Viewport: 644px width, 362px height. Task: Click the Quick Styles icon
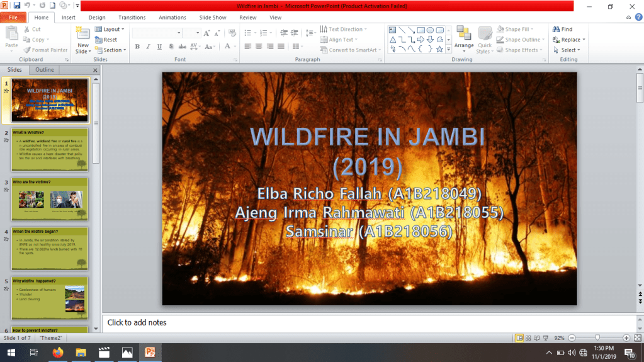click(x=485, y=40)
